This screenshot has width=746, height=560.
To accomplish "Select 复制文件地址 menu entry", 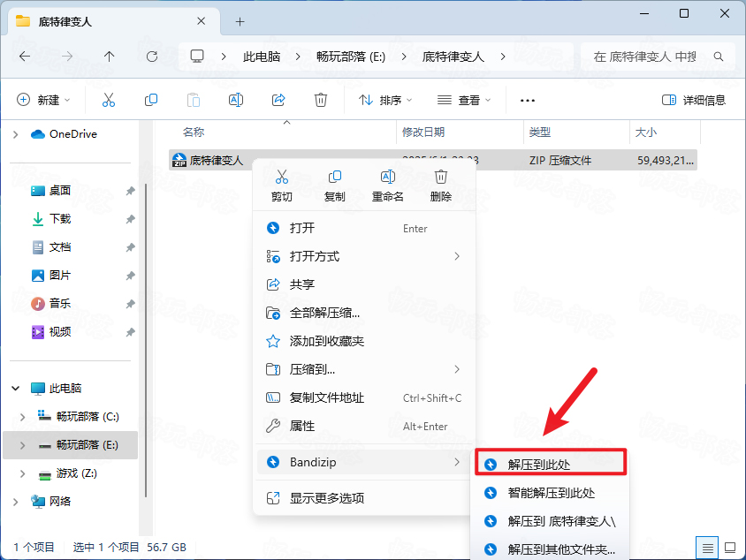I will pos(364,397).
